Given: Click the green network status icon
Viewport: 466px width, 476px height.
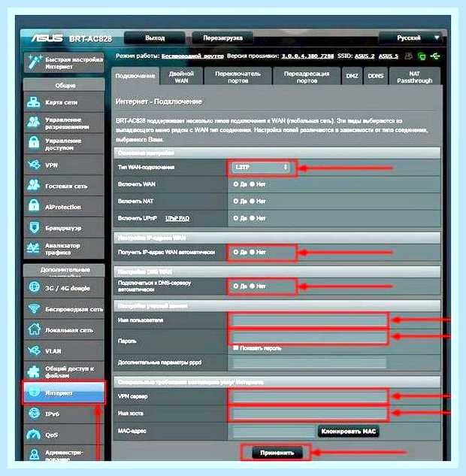Looking at the screenshot, I should [x=422, y=56].
